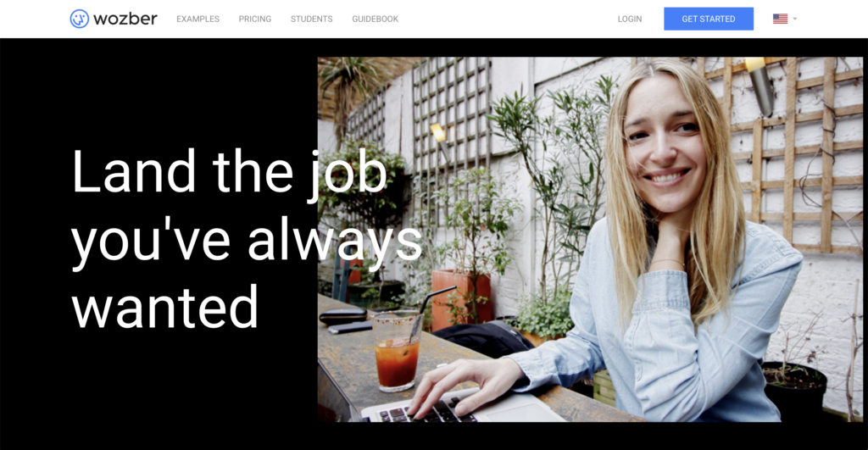Click the "Land the job" headline line
This screenshot has height=450, width=868.
(229, 172)
